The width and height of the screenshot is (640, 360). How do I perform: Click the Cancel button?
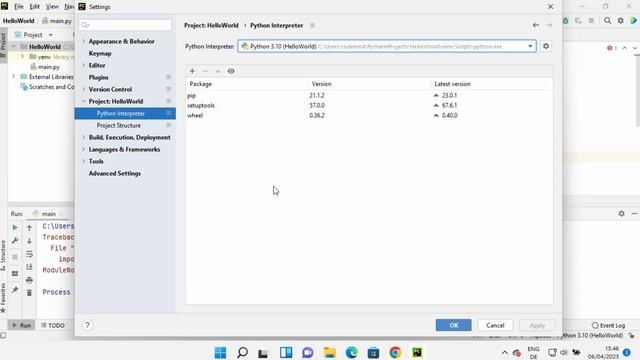(x=495, y=325)
